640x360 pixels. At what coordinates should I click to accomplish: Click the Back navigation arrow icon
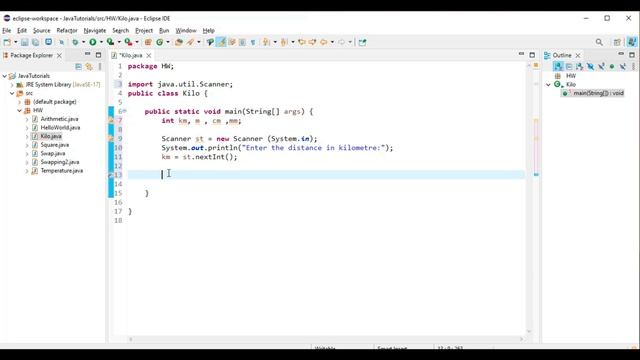[323, 42]
